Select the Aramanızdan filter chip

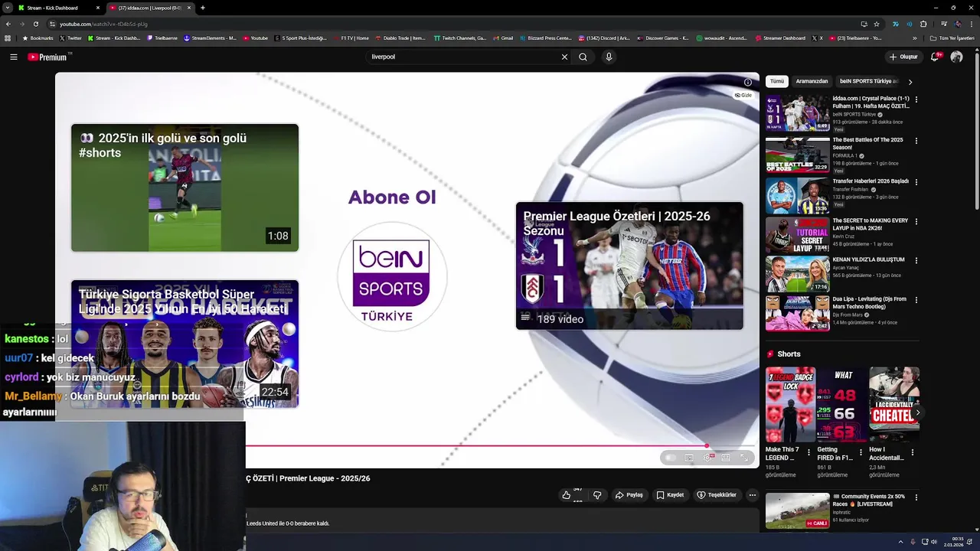point(812,81)
